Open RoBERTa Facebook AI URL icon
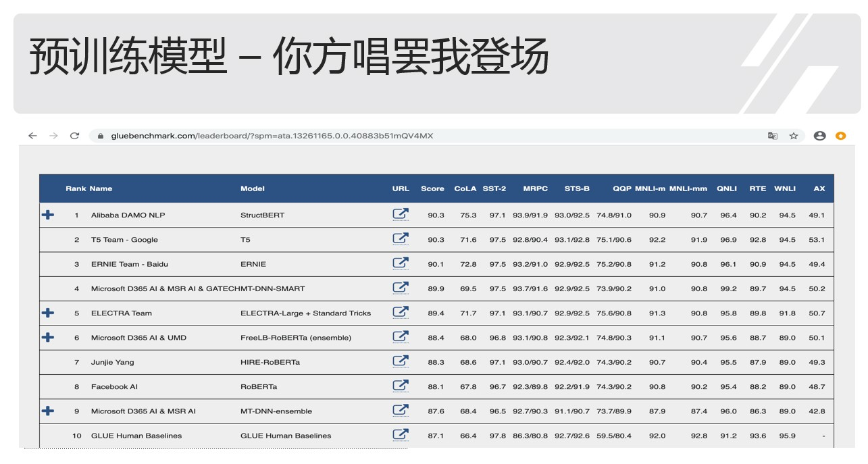The image size is (868, 464). pos(401,386)
